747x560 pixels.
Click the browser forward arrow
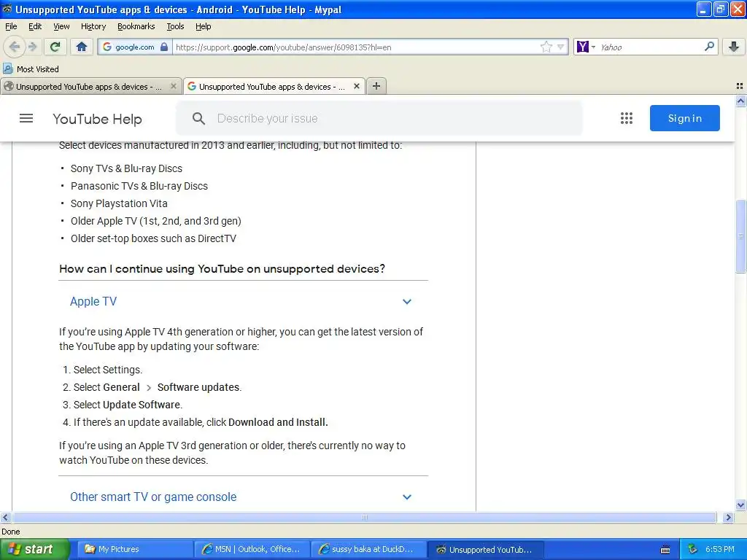[x=33, y=47]
